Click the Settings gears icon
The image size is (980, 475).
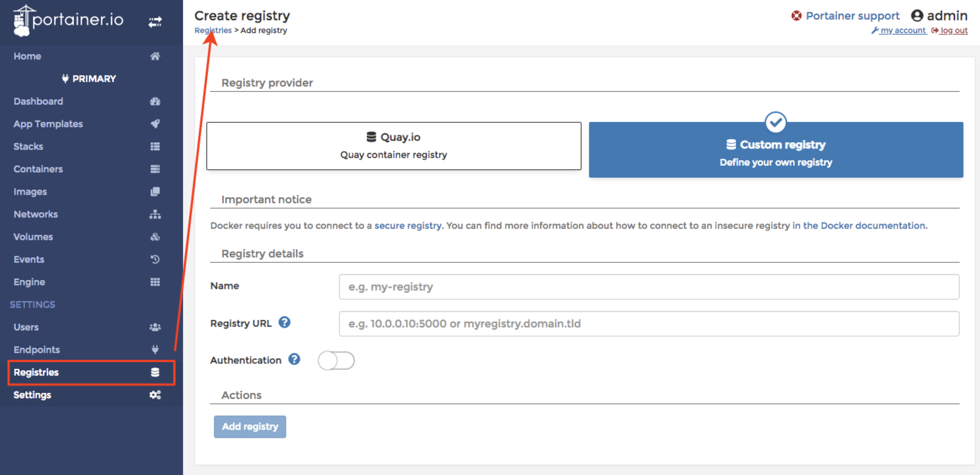click(155, 395)
